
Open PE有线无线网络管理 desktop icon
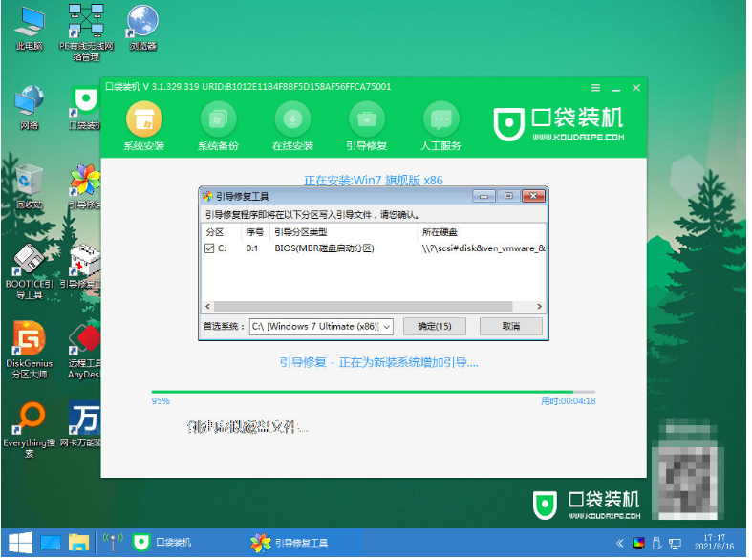click(86, 32)
